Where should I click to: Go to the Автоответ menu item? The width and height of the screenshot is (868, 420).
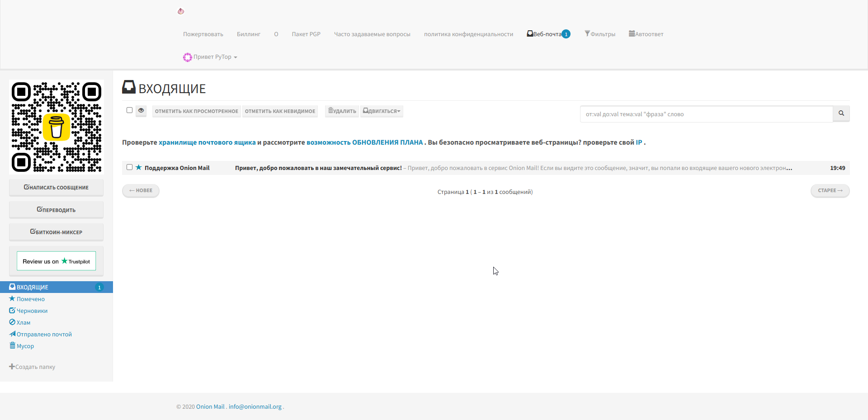[x=646, y=34]
